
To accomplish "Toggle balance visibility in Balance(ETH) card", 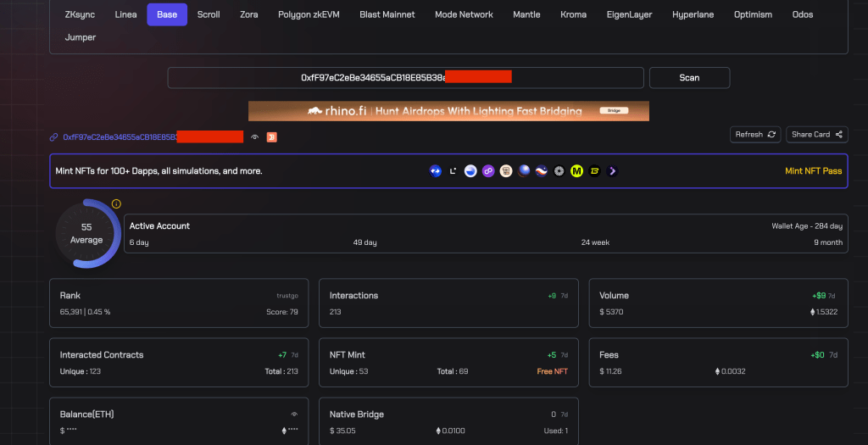I will click(x=294, y=414).
